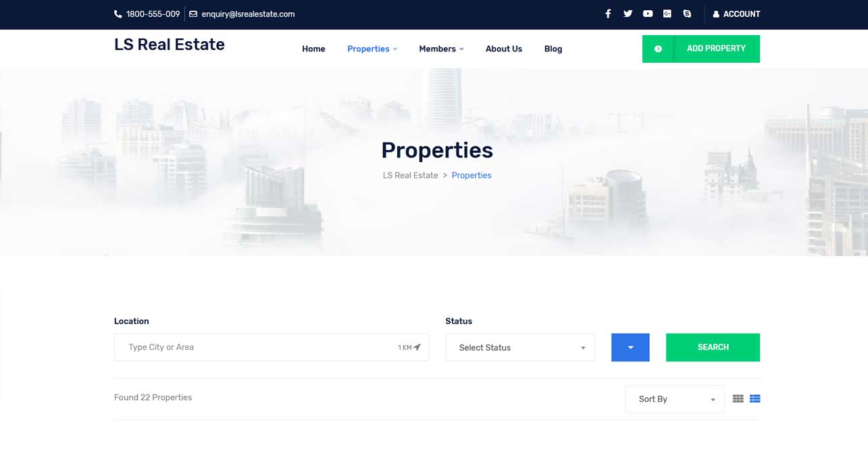This screenshot has width=868, height=452.
Task: Click the Status field label
Action: [x=459, y=322]
